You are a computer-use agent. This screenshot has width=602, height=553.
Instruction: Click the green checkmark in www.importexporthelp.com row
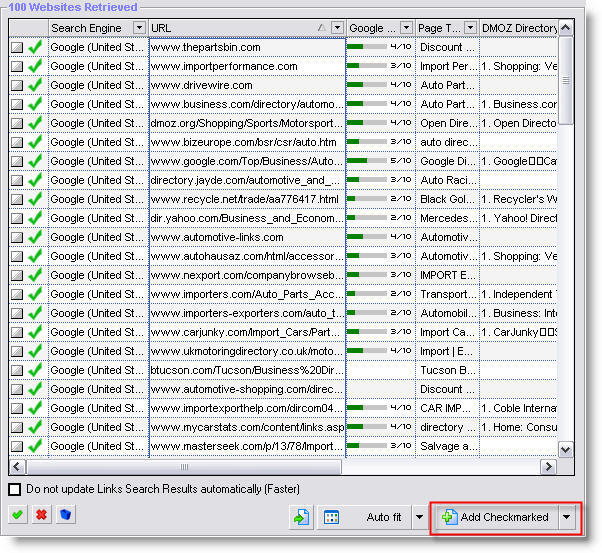click(x=35, y=408)
